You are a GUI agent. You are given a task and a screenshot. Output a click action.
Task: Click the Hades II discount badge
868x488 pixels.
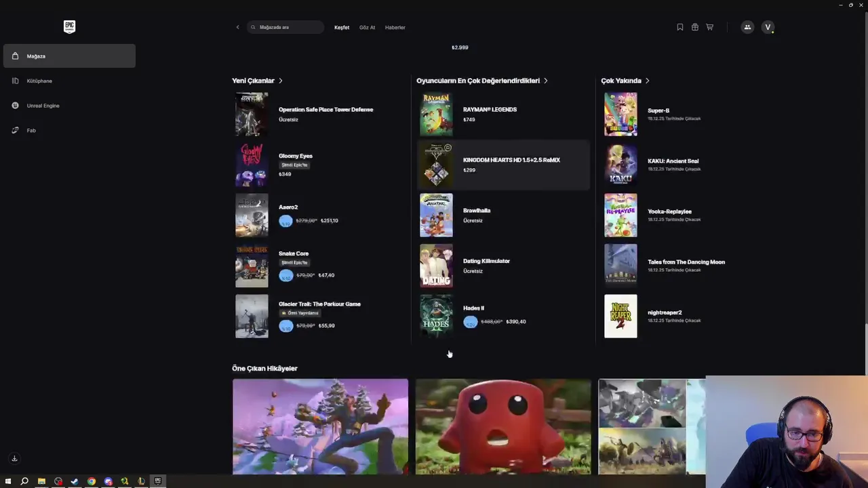[x=470, y=322]
